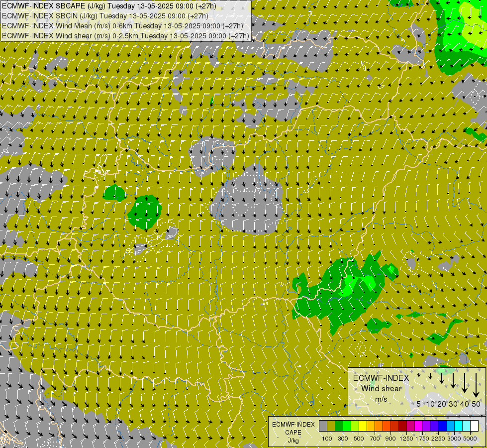
Task: Click the SBCIN (J/kg) title line
Action: pos(105,16)
